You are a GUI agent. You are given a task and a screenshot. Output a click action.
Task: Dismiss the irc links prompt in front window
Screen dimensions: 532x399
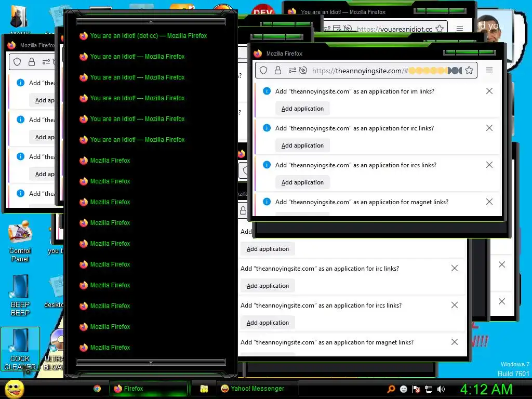click(489, 128)
